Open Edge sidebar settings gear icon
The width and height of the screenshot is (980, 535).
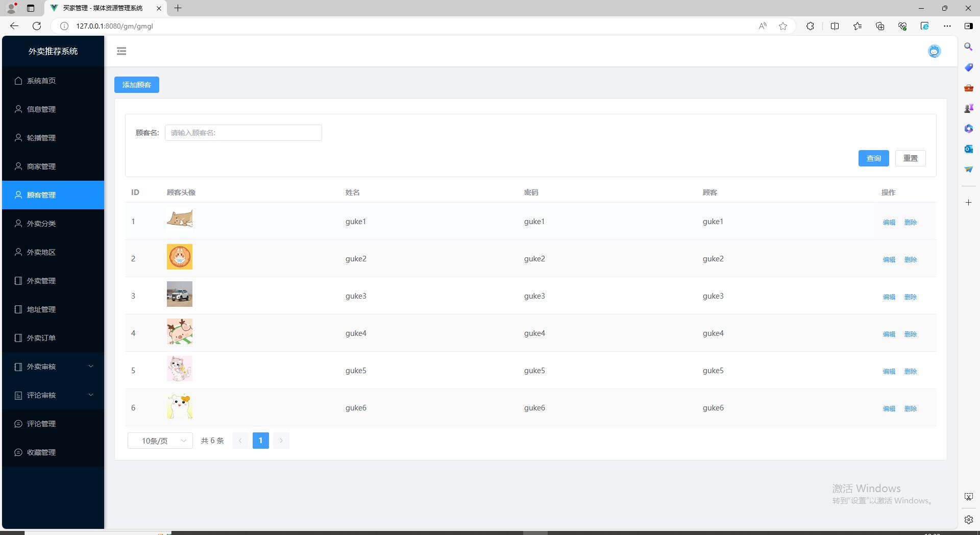[x=969, y=520]
